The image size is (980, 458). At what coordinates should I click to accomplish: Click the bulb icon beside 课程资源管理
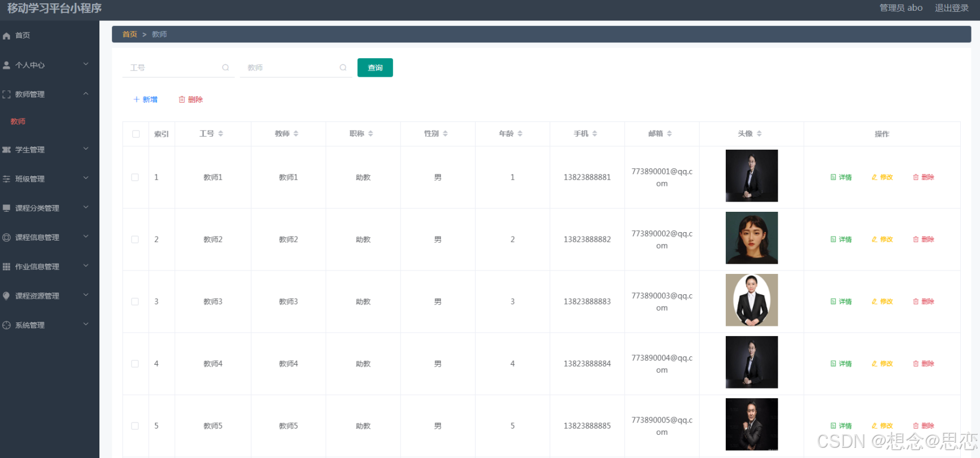[7, 296]
